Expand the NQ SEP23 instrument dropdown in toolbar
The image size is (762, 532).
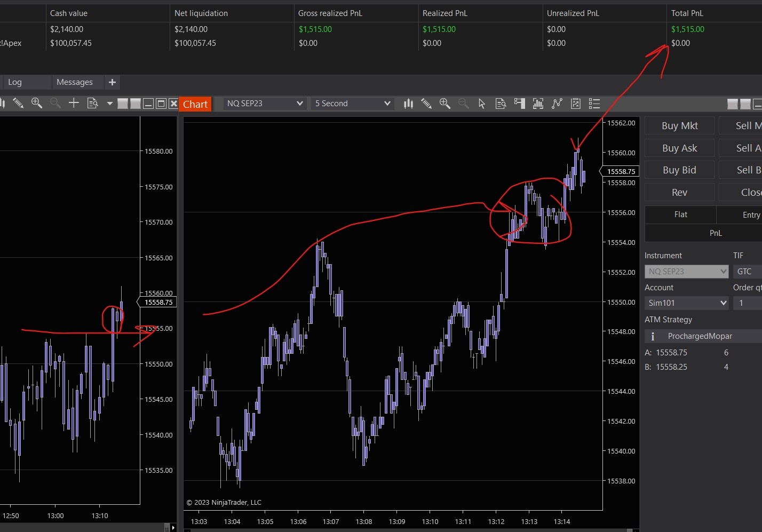click(265, 104)
